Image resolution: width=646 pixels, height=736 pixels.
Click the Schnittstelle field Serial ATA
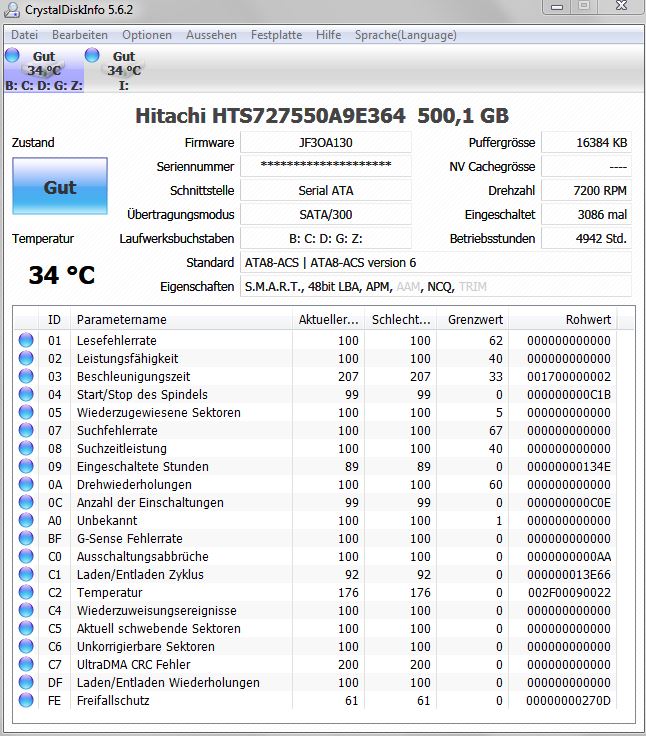click(326, 191)
